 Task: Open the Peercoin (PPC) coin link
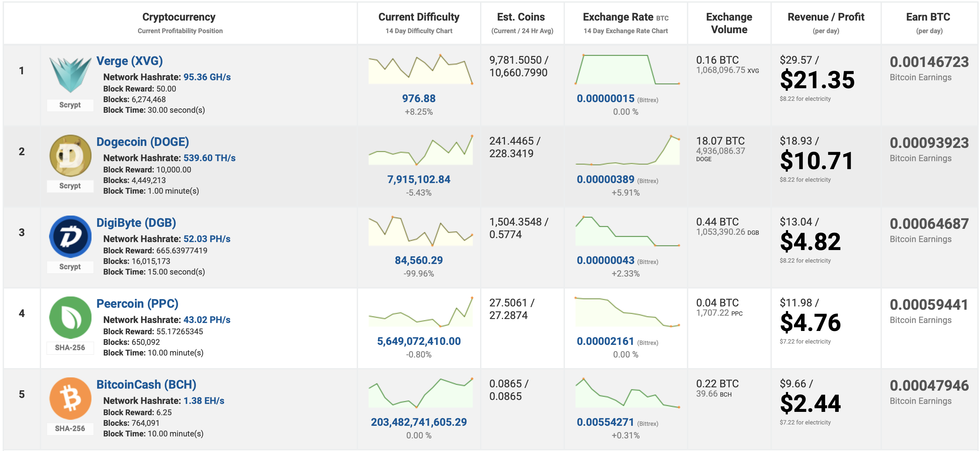click(137, 304)
